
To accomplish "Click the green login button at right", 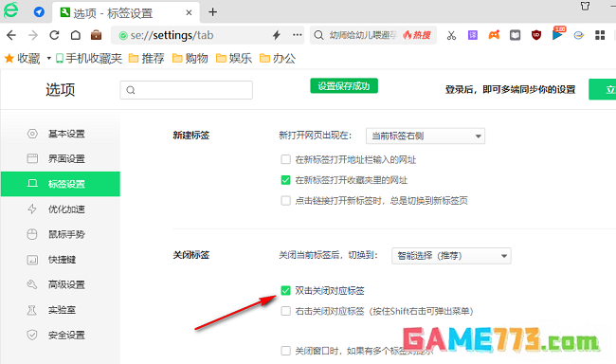I will tap(602, 89).
